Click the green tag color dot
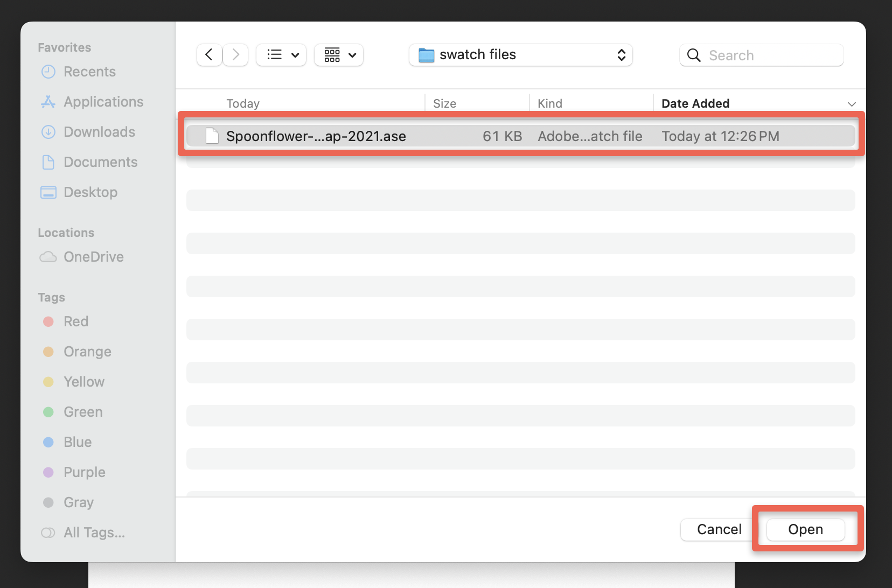Screen dimensions: 892x588 pyautogui.click(x=48, y=412)
